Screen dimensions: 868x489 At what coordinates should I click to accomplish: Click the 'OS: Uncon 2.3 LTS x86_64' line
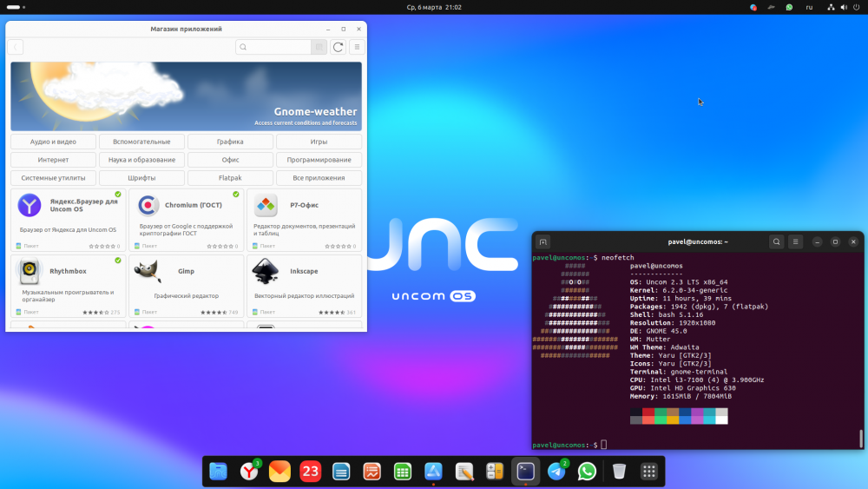pyautogui.click(x=679, y=282)
